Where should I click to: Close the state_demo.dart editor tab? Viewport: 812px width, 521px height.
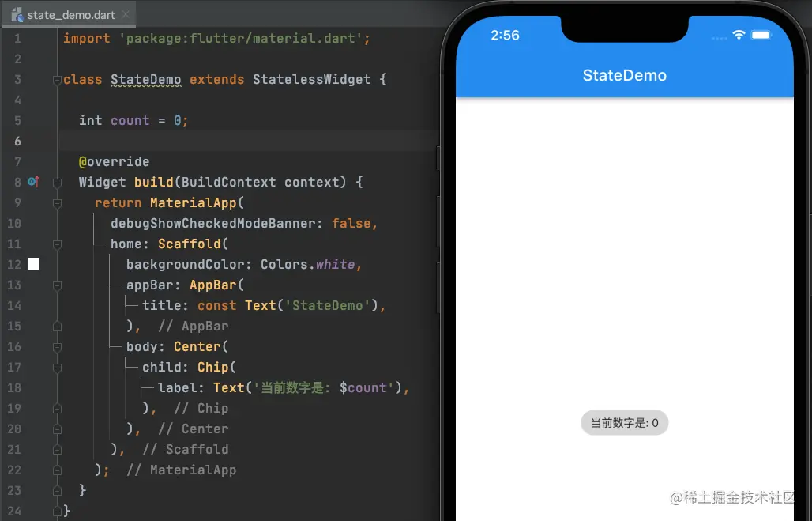pos(126,15)
